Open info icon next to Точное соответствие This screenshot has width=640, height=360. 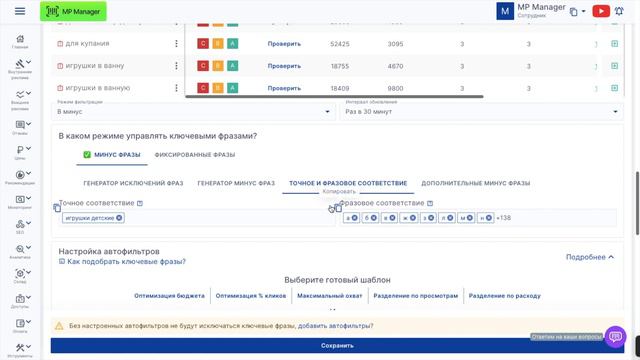[140, 203]
